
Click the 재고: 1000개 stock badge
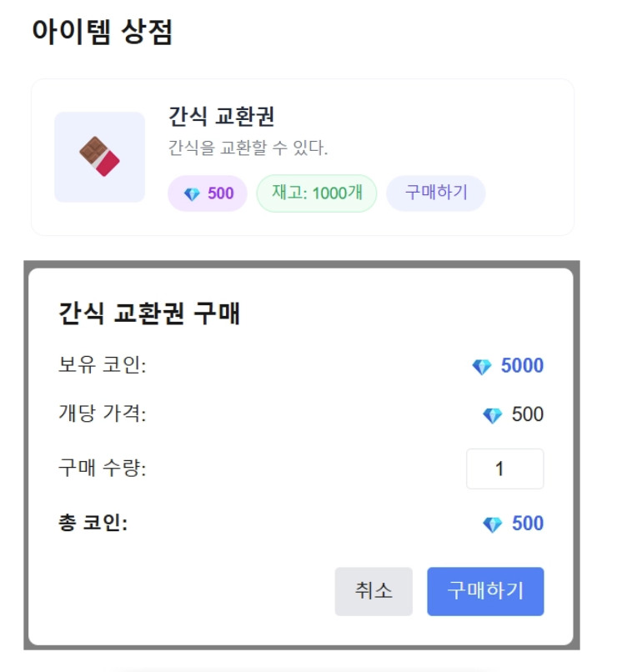317,193
